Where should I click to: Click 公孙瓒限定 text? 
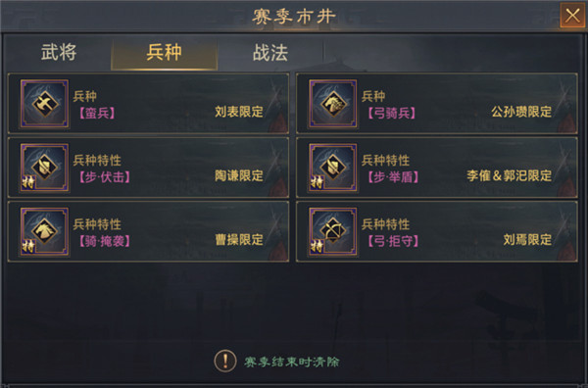521,112
